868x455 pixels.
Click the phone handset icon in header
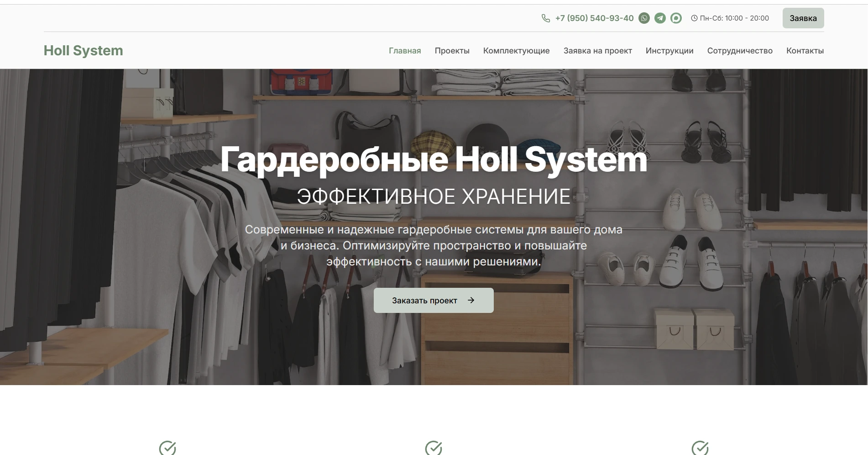pos(545,18)
